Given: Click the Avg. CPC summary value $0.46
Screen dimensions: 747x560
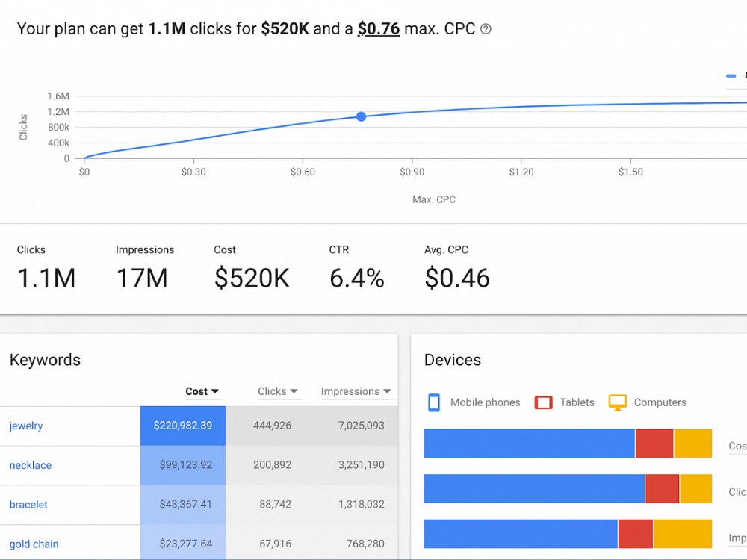Looking at the screenshot, I should point(457,278).
